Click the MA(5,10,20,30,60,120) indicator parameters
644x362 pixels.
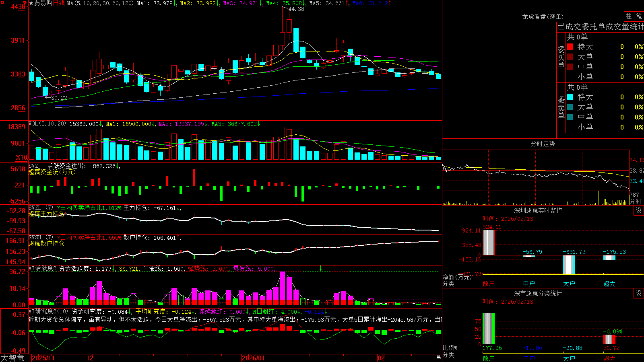point(100,3)
